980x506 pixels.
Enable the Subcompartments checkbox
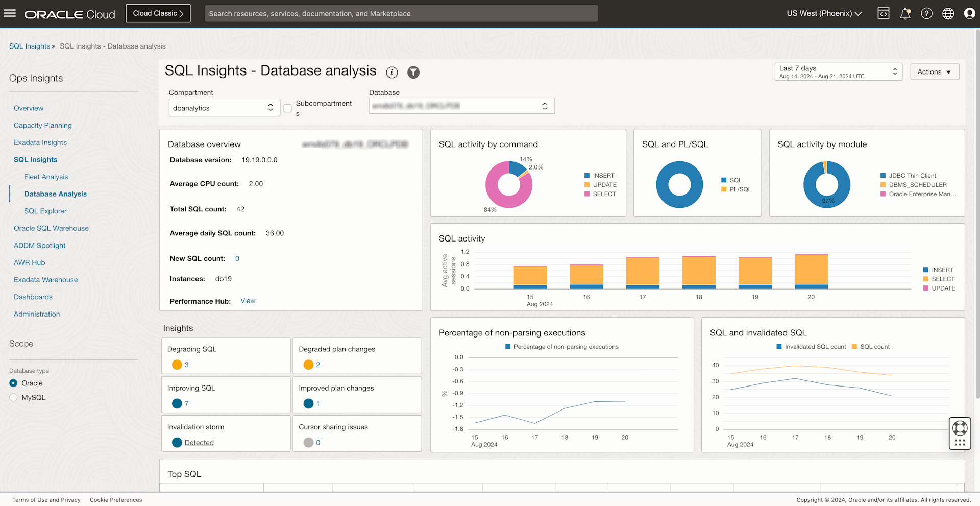pyautogui.click(x=287, y=108)
